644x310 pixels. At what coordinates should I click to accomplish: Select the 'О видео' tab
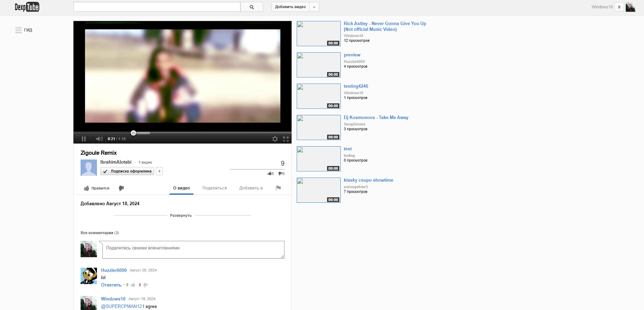pos(182,188)
